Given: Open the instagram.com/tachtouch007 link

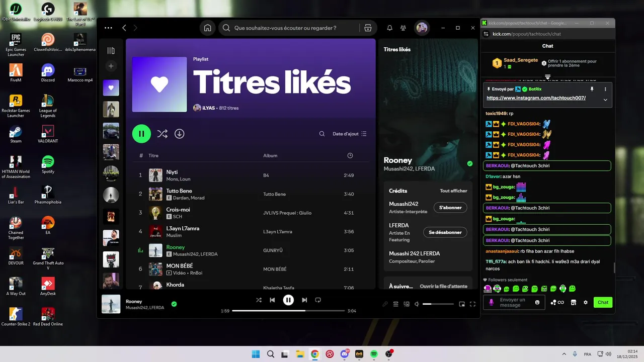Looking at the screenshot, I should [536, 98].
